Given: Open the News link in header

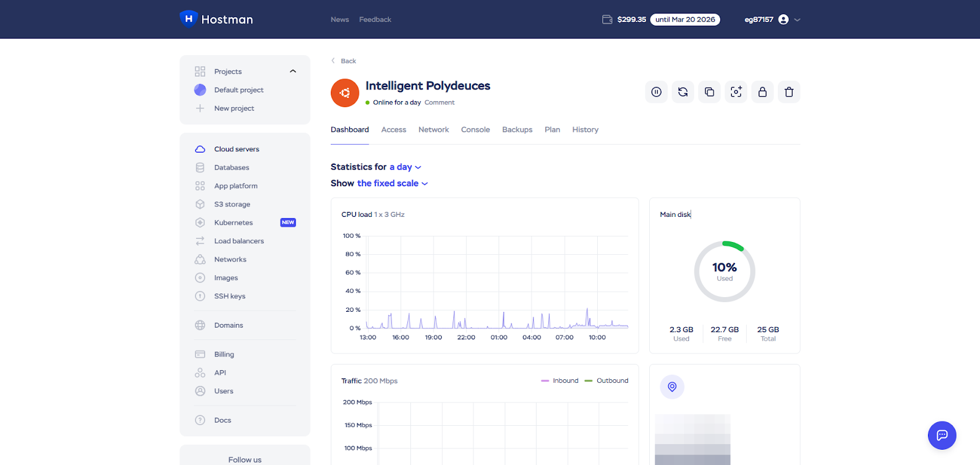Looking at the screenshot, I should point(340,20).
